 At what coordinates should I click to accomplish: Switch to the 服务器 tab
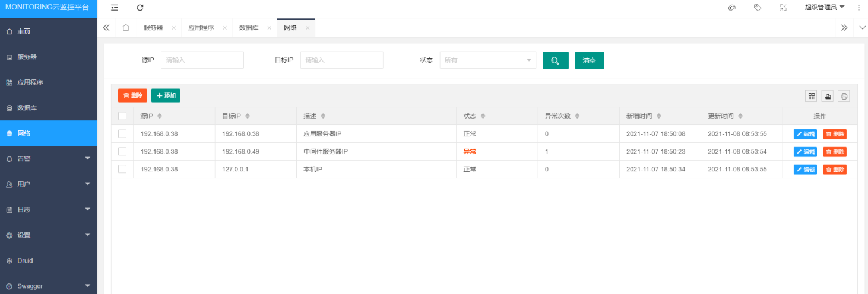[153, 28]
